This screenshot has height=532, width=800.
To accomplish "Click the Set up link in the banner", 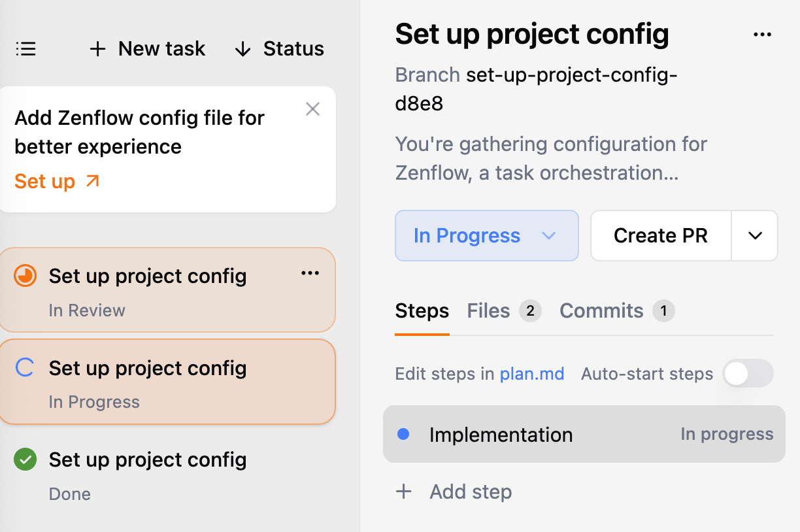I will [44, 181].
